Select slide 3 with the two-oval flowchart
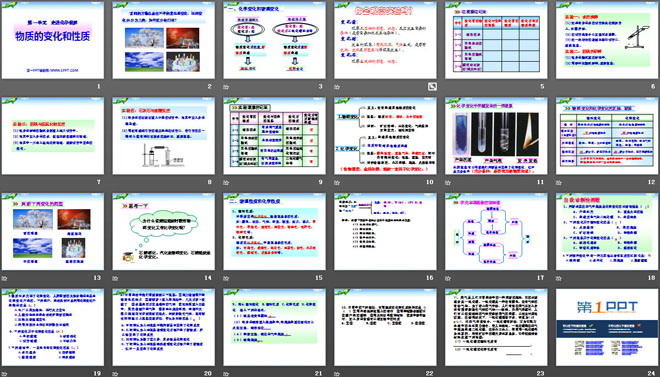Viewport: 660px width, 377px height. coord(274,40)
